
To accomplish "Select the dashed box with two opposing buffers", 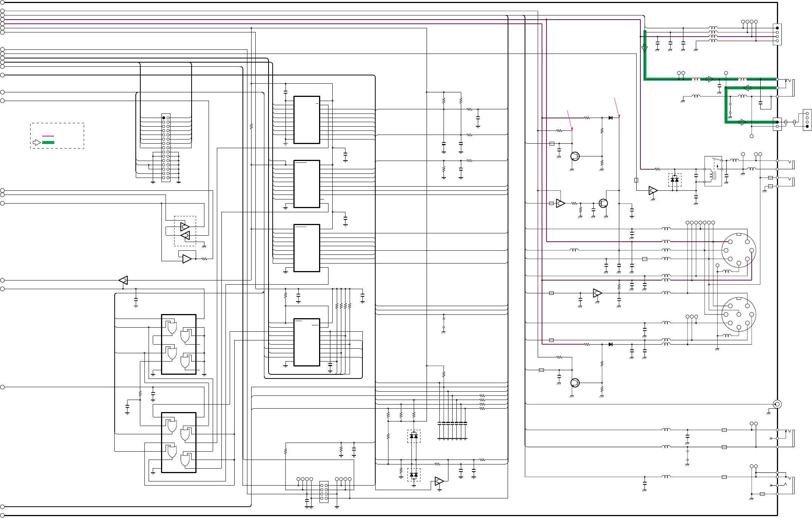I will 185,231.
